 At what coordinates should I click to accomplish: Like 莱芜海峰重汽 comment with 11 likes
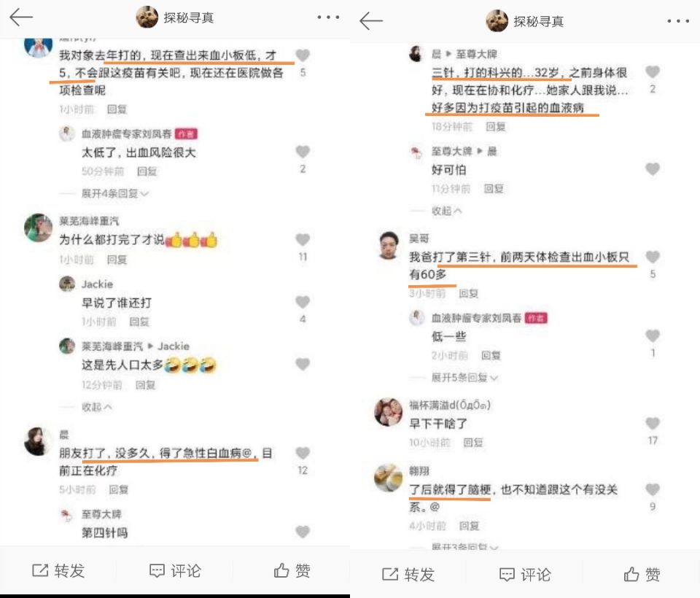pos(303,240)
